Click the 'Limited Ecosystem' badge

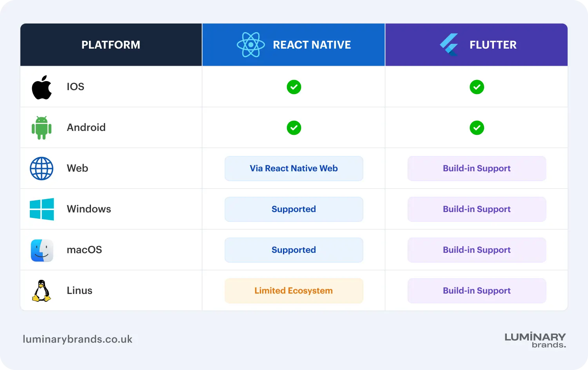pyautogui.click(x=294, y=291)
